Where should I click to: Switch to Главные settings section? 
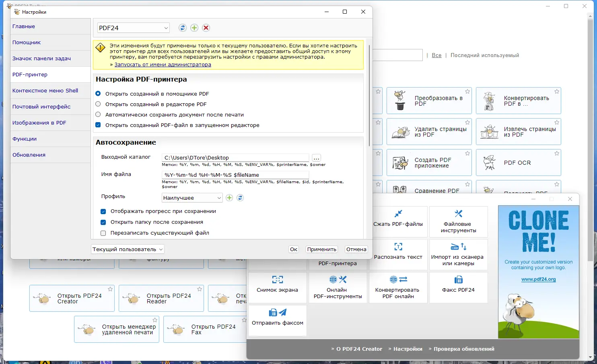tap(50, 27)
